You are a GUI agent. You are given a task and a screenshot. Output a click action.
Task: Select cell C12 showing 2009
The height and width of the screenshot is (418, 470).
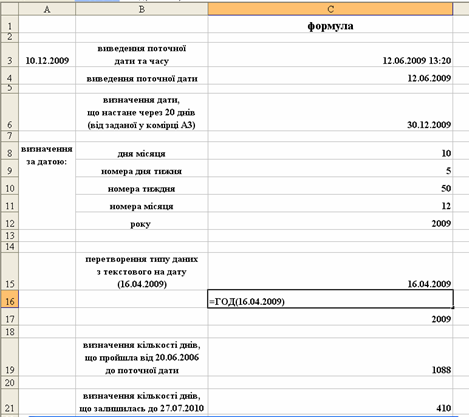click(x=330, y=221)
